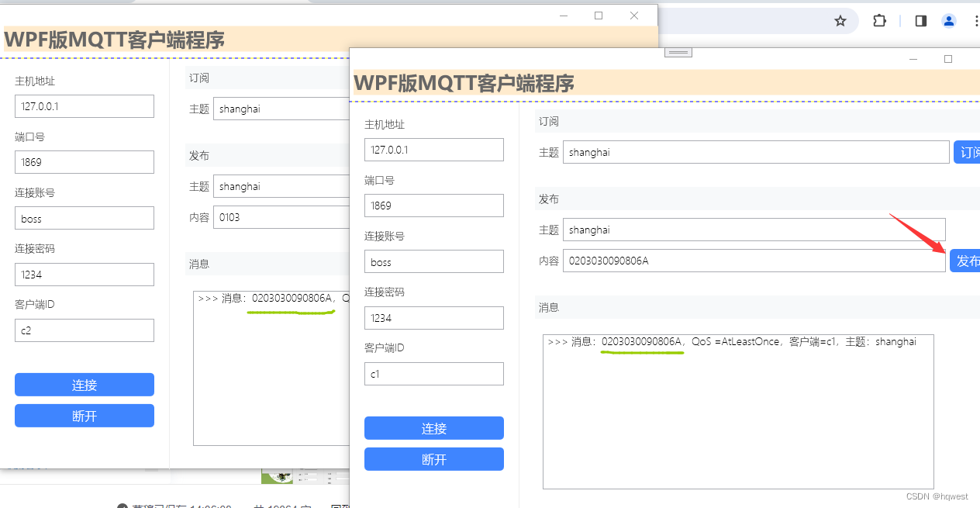The image size is (980, 508).
Task: Select the password field containing 1234
Action: [433, 317]
